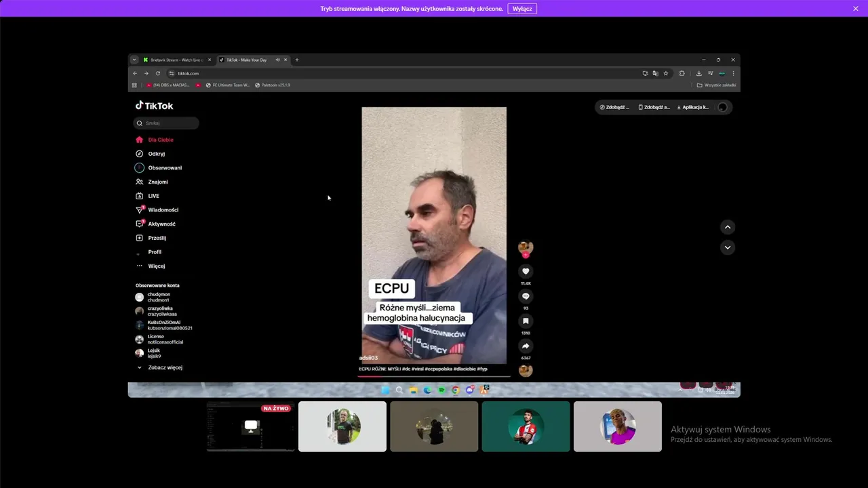Viewport: 868px width, 488px height.
Task: Open the Odkryj explore page
Action: point(151,154)
